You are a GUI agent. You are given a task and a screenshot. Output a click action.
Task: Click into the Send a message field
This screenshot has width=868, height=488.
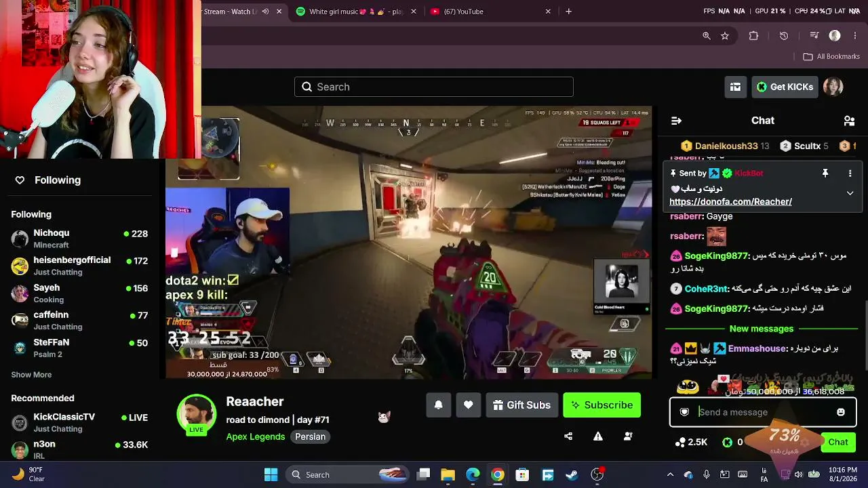(x=763, y=412)
